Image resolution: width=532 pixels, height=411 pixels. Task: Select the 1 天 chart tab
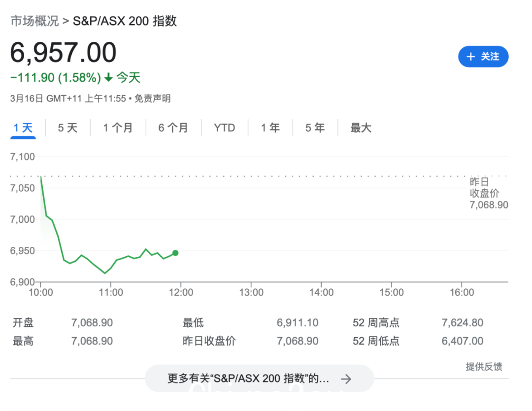[x=23, y=128]
